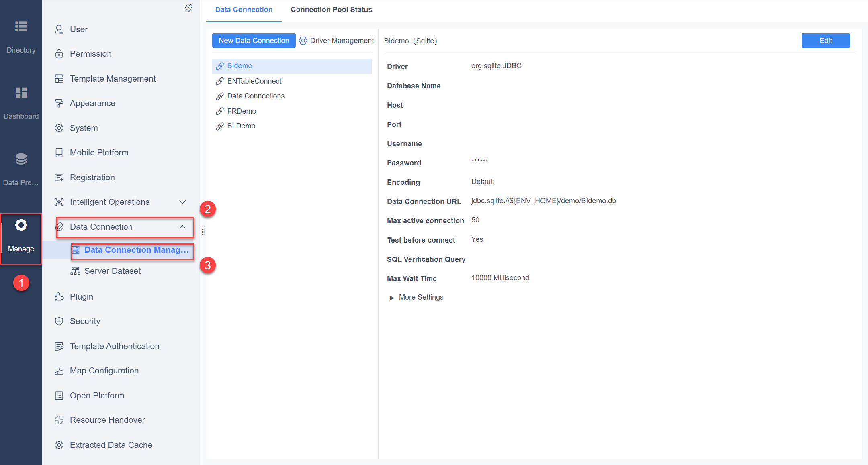The width and height of the screenshot is (868, 465).
Task: Click the org.sqlite.JDBC driver value
Action: pos(496,66)
